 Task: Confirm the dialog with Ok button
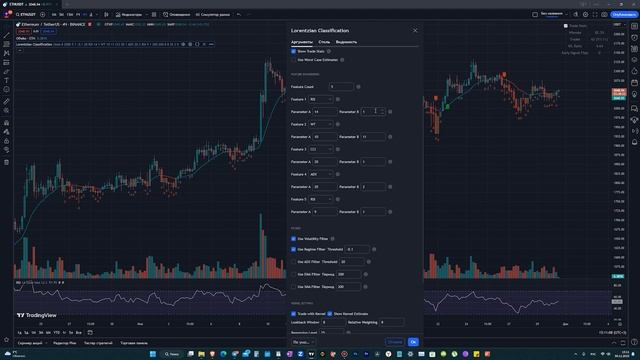click(413, 342)
